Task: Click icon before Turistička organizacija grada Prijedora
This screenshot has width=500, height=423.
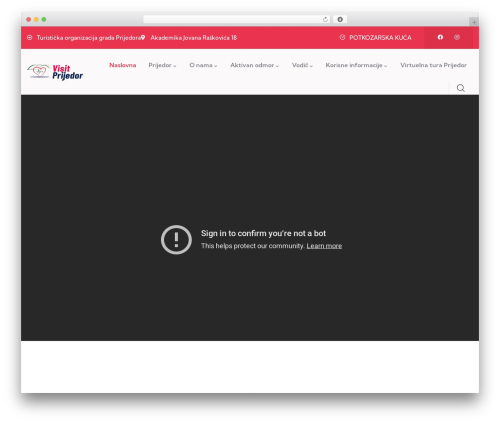Action: (x=30, y=38)
